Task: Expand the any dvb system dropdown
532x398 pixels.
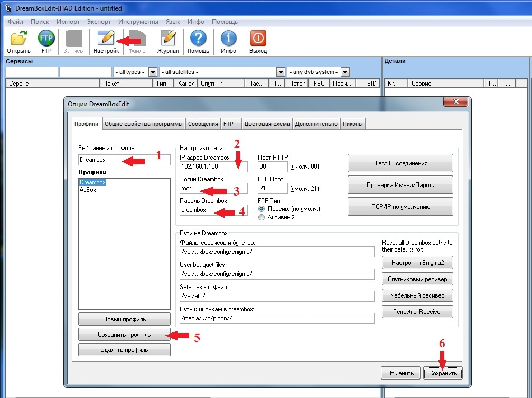Action: tap(345, 72)
